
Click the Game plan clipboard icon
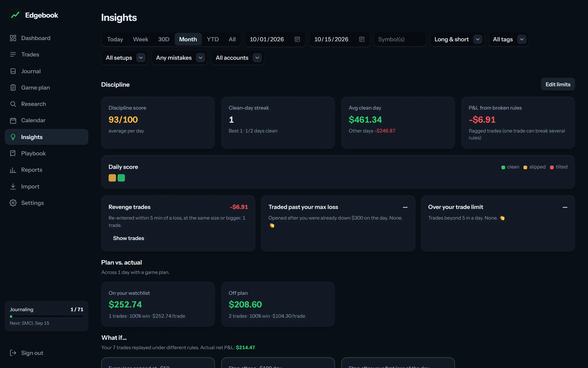[x=13, y=87]
